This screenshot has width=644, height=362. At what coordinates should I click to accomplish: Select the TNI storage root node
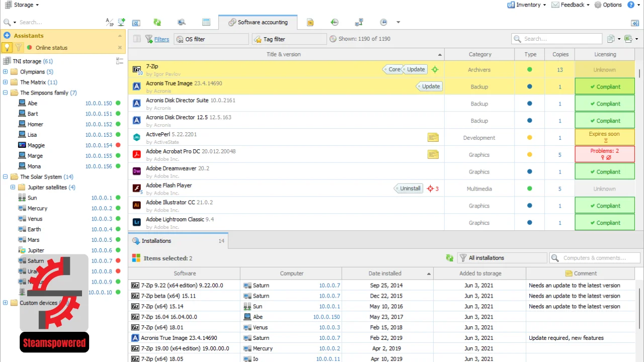[x=28, y=61]
